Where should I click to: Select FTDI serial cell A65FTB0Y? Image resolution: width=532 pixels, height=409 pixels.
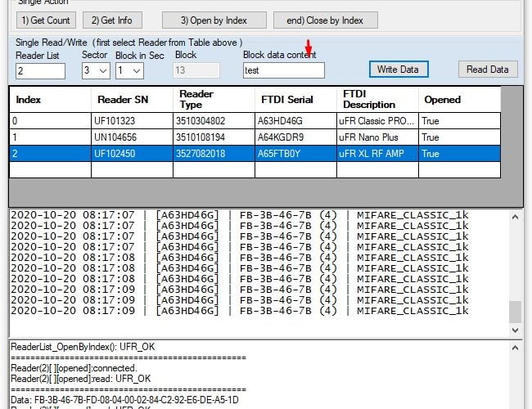click(x=295, y=154)
